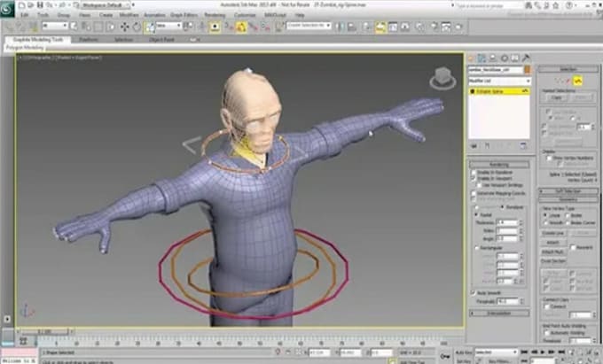Open the Utilities hammer panel tab
The height and width of the screenshot is (364, 603).
click(x=526, y=58)
